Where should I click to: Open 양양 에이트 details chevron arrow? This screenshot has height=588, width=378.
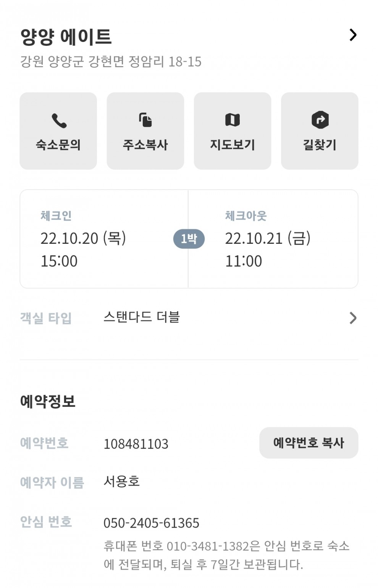(353, 35)
